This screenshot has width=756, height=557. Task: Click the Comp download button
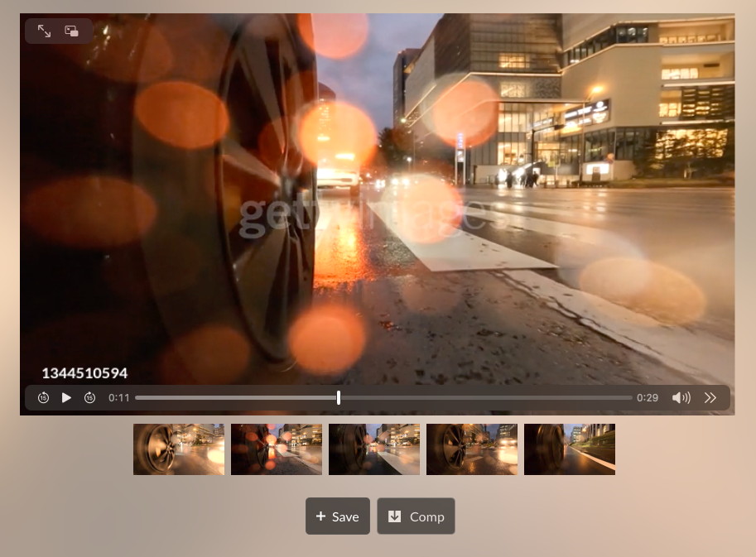click(416, 516)
